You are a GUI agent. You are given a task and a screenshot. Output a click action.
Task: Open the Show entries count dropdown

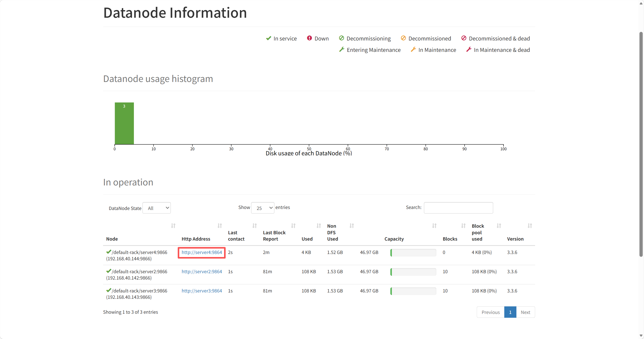point(263,208)
